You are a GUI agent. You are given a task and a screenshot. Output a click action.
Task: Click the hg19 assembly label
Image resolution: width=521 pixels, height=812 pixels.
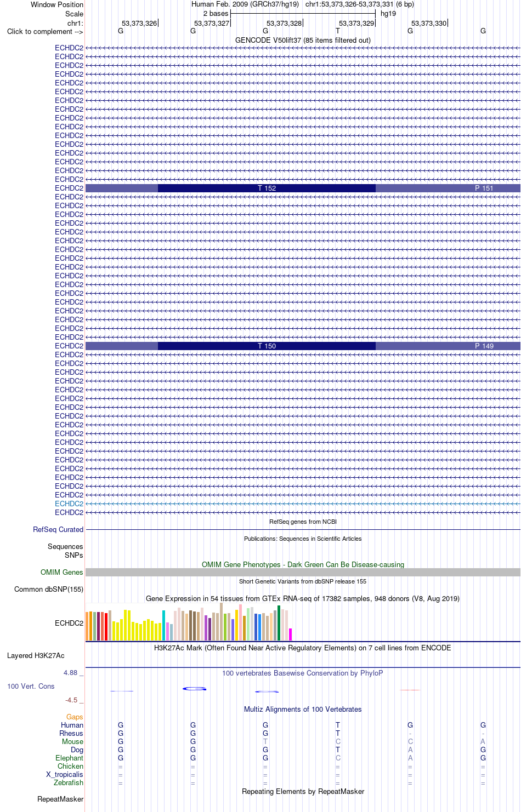[388, 13]
